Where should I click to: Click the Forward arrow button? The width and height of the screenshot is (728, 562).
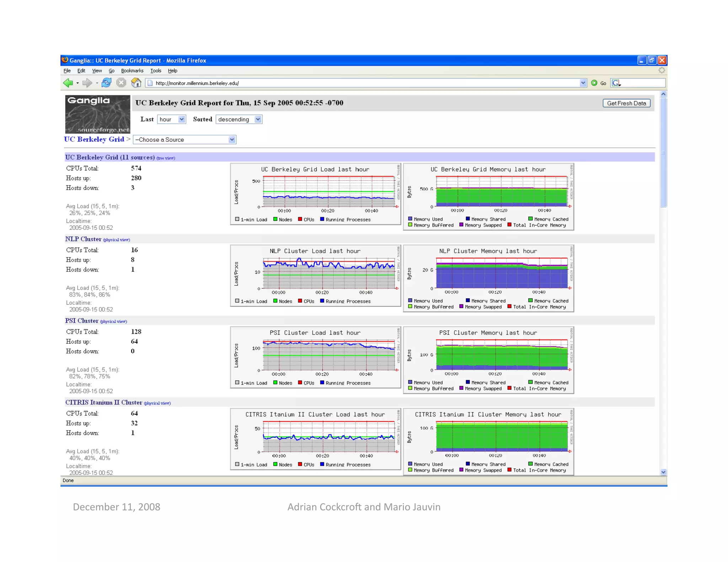(87, 83)
